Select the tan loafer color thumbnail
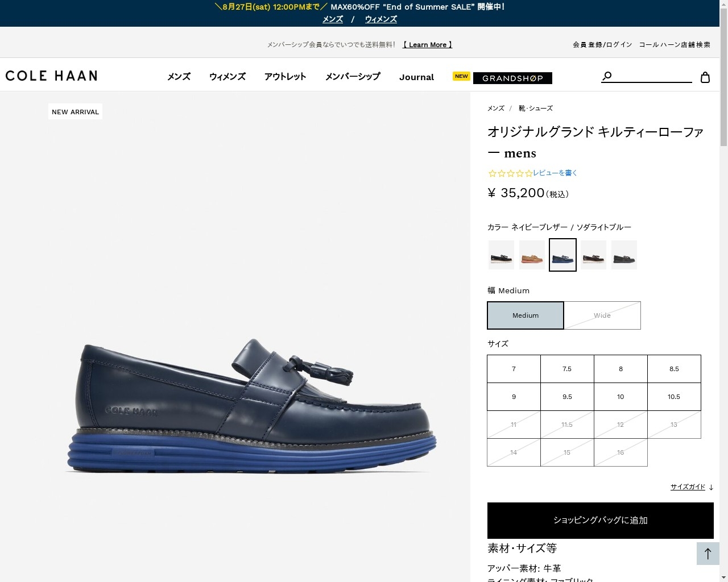The image size is (728, 582). click(x=532, y=255)
